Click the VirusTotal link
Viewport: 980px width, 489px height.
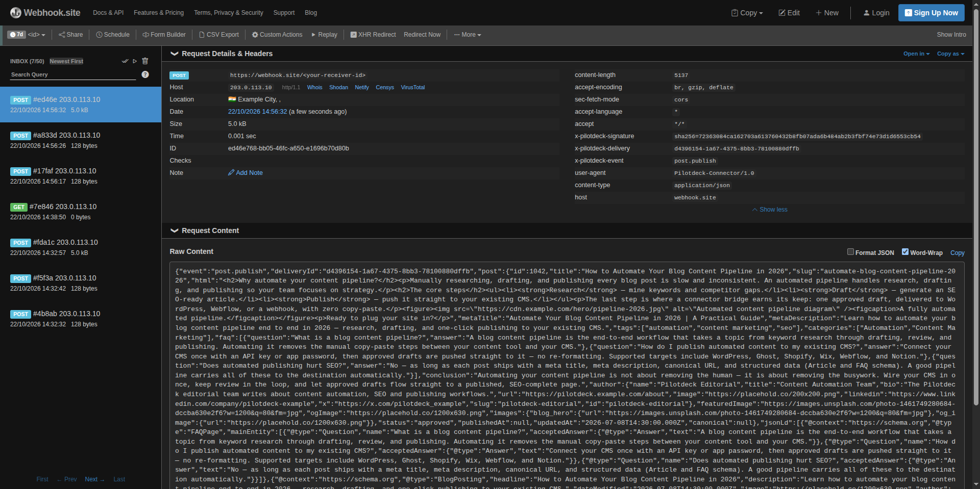coord(413,88)
